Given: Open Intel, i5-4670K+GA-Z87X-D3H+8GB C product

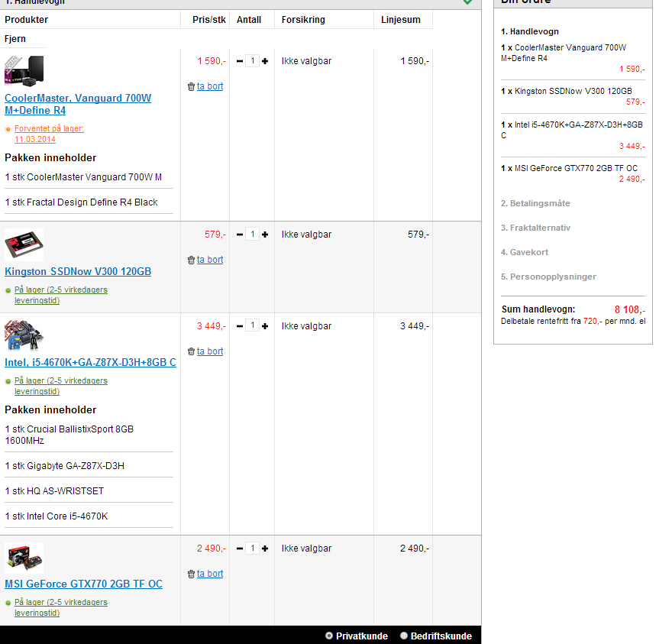Looking at the screenshot, I should pyautogui.click(x=90, y=362).
